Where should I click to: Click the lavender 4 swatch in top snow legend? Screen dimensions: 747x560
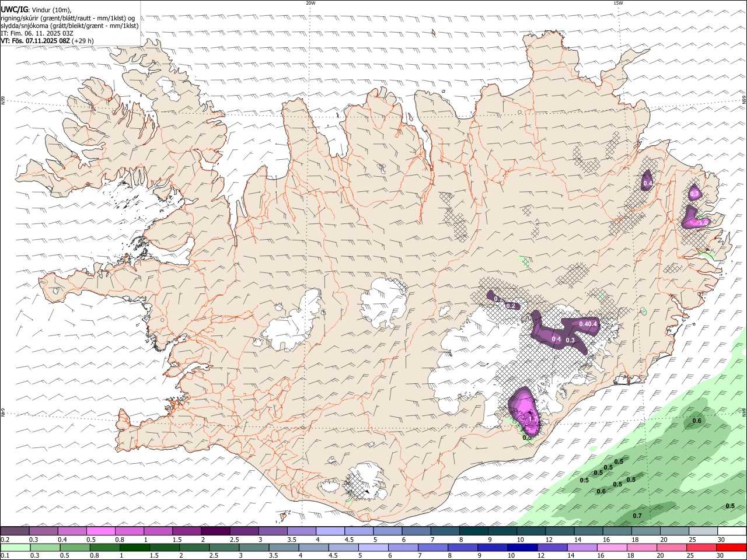click(x=330, y=531)
